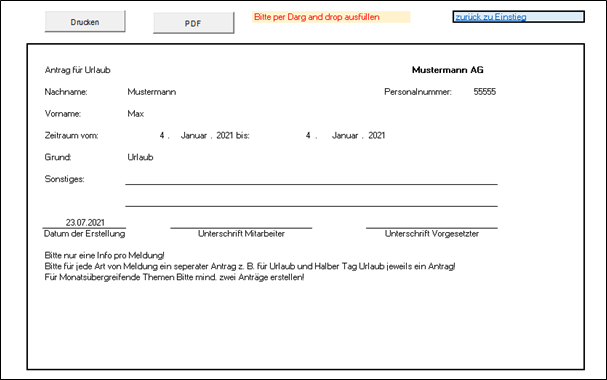Click the 'Grund:' label
This screenshot has height=380, width=607.
click(x=58, y=157)
